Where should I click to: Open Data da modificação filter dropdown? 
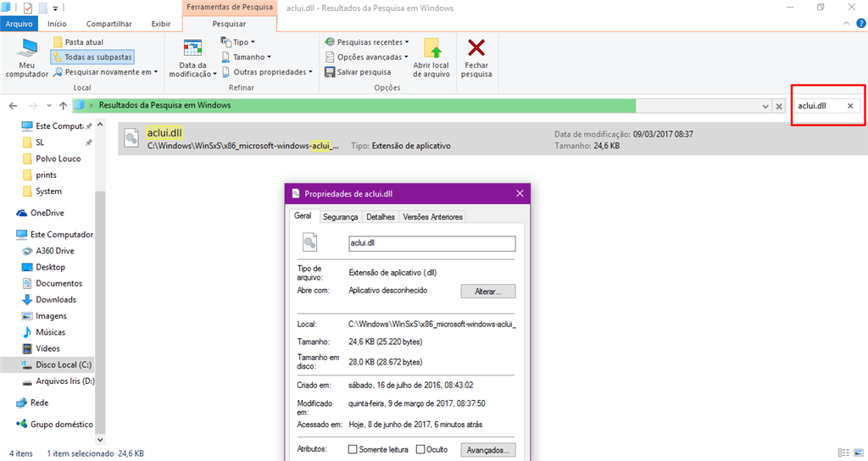pos(192,58)
